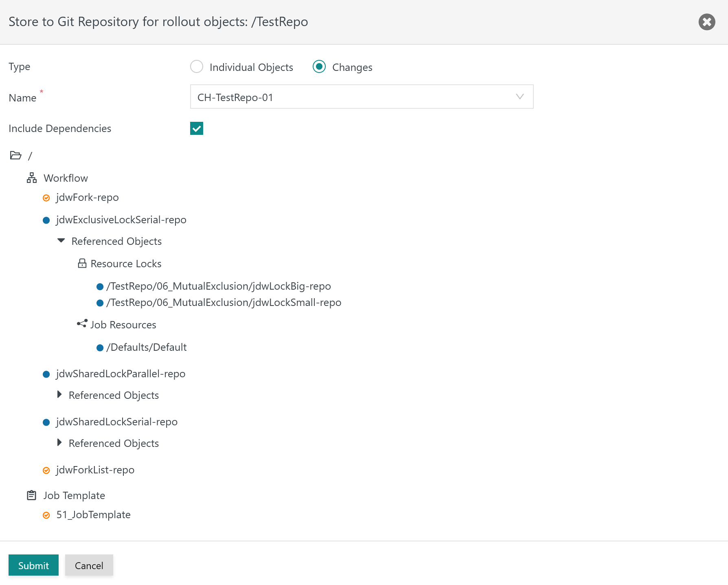The image size is (728, 585).
Task: Click the Include Dependencies label
Action: point(60,129)
